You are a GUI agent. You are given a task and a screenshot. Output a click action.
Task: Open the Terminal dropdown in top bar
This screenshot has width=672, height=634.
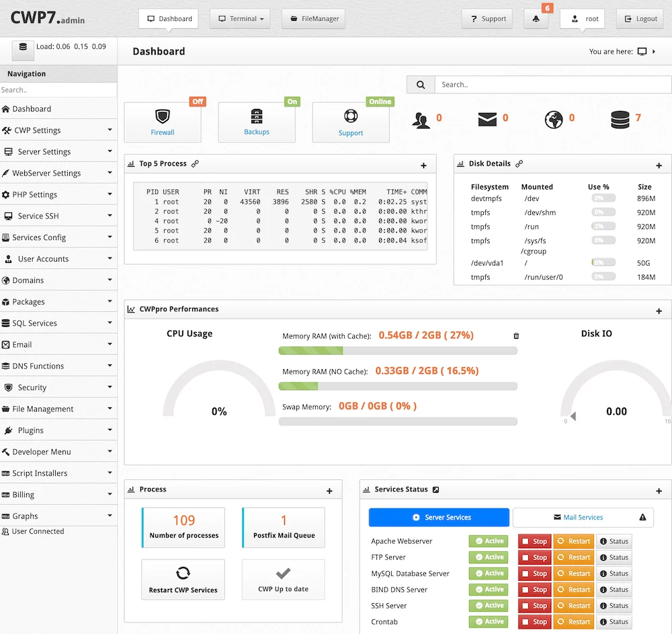(x=240, y=19)
